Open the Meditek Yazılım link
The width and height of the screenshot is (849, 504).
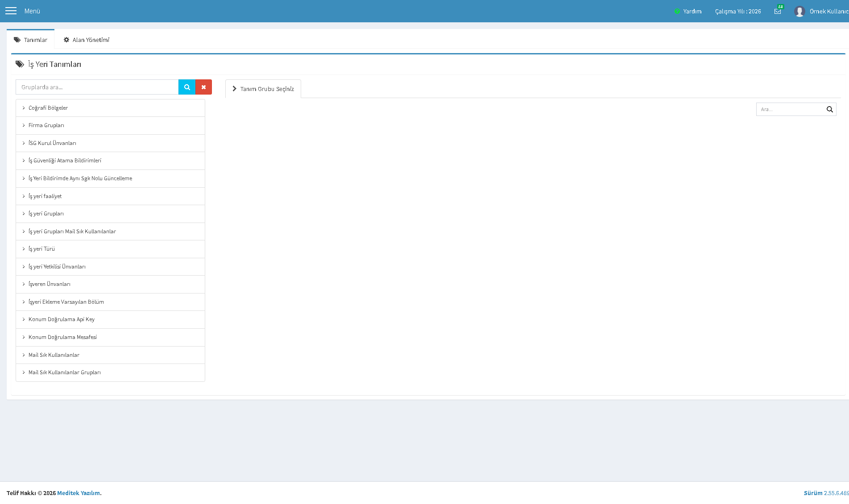[79, 493]
